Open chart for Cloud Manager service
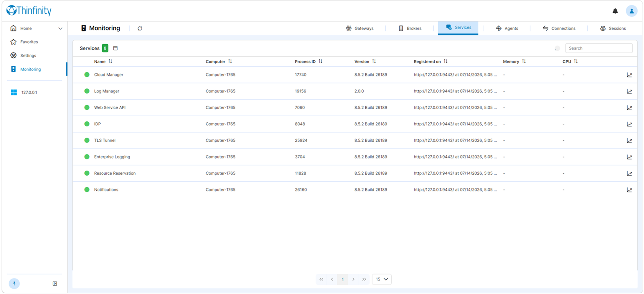 tap(629, 75)
